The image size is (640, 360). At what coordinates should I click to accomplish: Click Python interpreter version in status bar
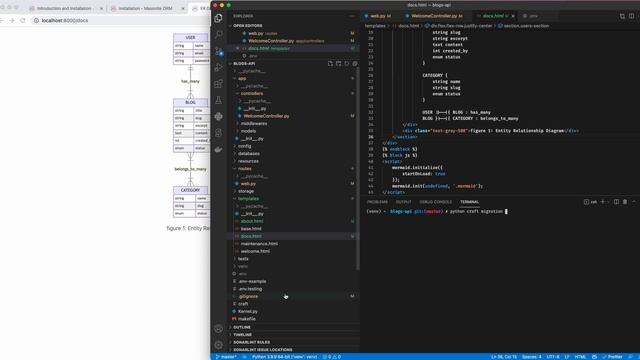pyautogui.click(x=284, y=357)
